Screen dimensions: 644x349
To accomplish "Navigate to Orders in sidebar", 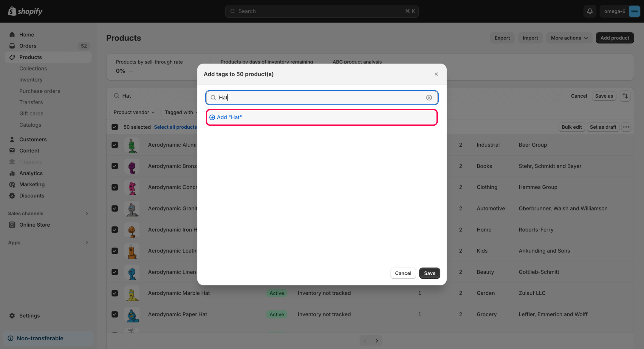I will click(28, 46).
